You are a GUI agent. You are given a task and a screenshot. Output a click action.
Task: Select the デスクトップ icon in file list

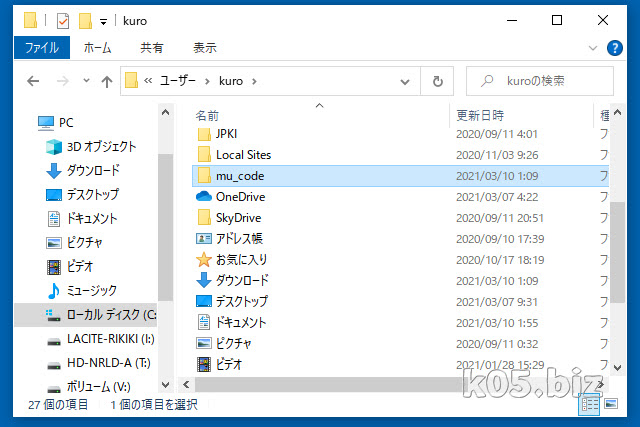coord(204,301)
